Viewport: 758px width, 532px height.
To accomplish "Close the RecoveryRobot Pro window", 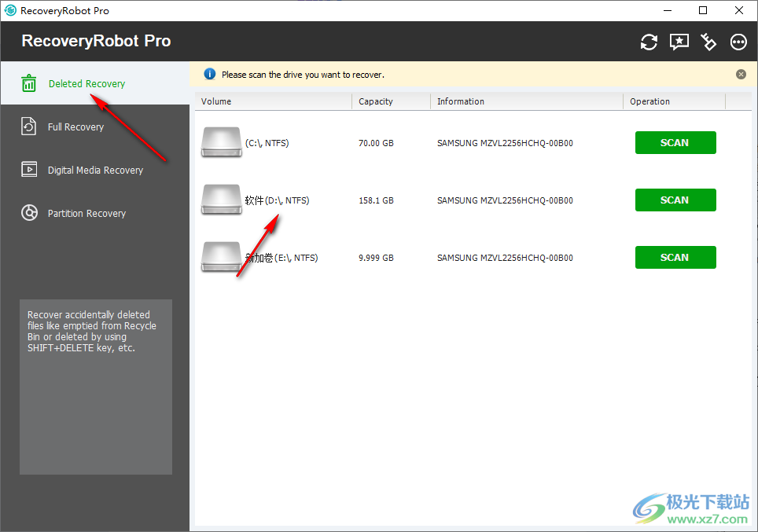I will [x=738, y=10].
